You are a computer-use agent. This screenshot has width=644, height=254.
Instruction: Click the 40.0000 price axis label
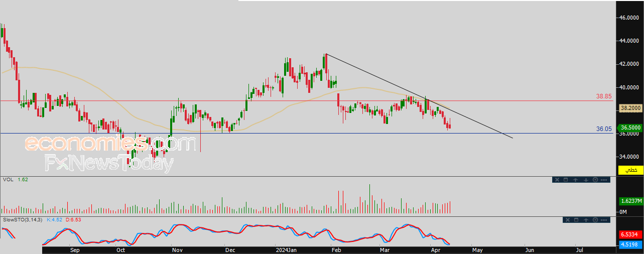pyautogui.click(x=629, y=87)
